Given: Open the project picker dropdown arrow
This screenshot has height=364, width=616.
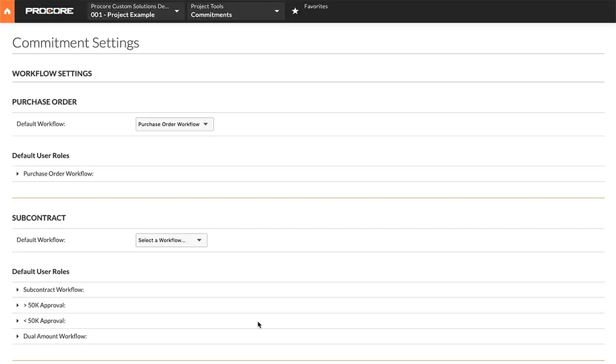Looking at the screenshot, I should [177, 10].
